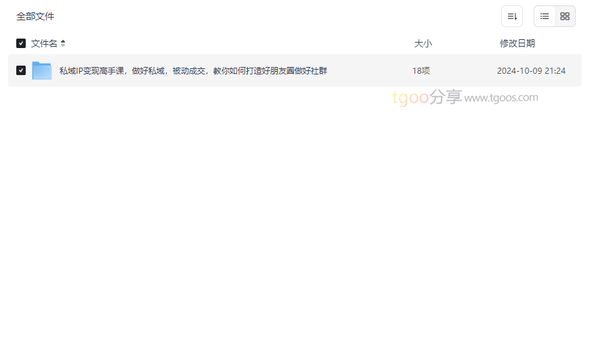Go to the 全部文件 breadcrumb
The height and width of the screenshot is (364, 592).
pyautogui.click(x=35, y=16)
